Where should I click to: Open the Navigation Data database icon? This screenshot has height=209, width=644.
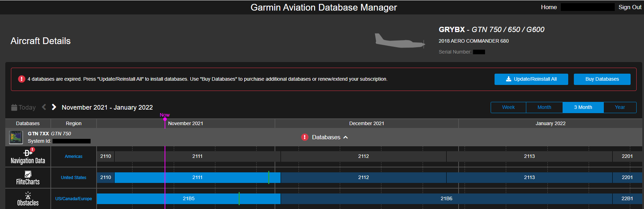point(28,153)
